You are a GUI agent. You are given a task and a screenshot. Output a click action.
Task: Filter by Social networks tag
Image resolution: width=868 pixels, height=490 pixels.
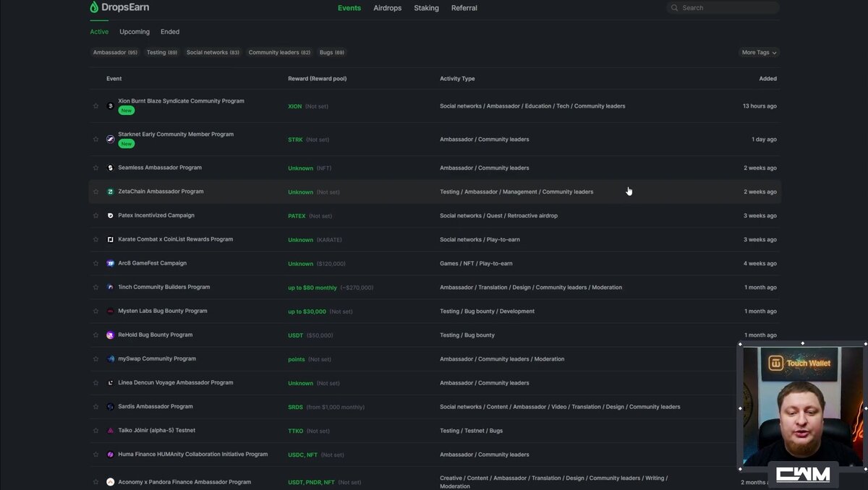click(213, 52)
